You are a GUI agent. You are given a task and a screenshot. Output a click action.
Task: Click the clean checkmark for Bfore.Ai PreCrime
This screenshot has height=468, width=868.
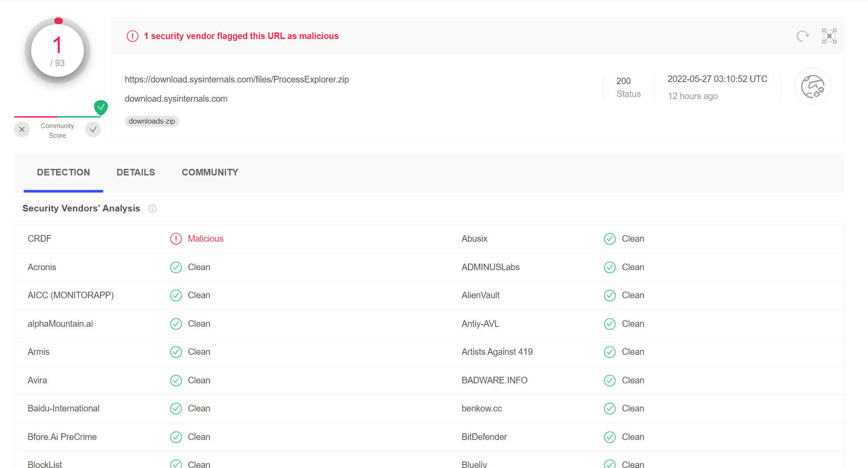click(x=176, y=437)
